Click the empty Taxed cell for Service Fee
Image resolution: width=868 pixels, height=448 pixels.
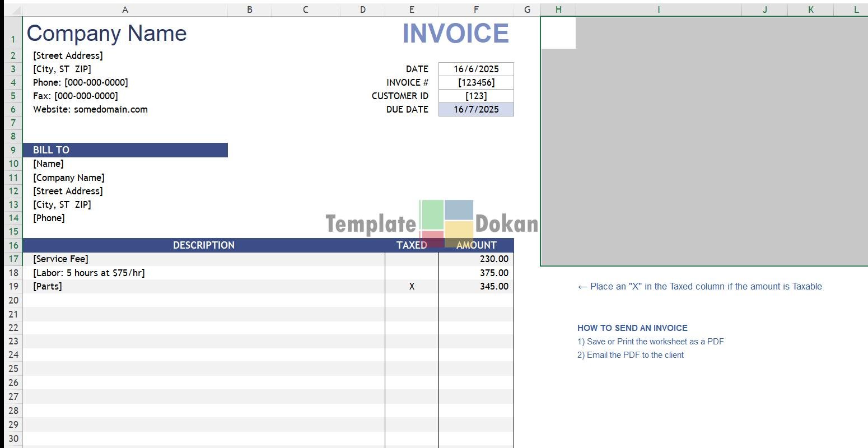412,259
